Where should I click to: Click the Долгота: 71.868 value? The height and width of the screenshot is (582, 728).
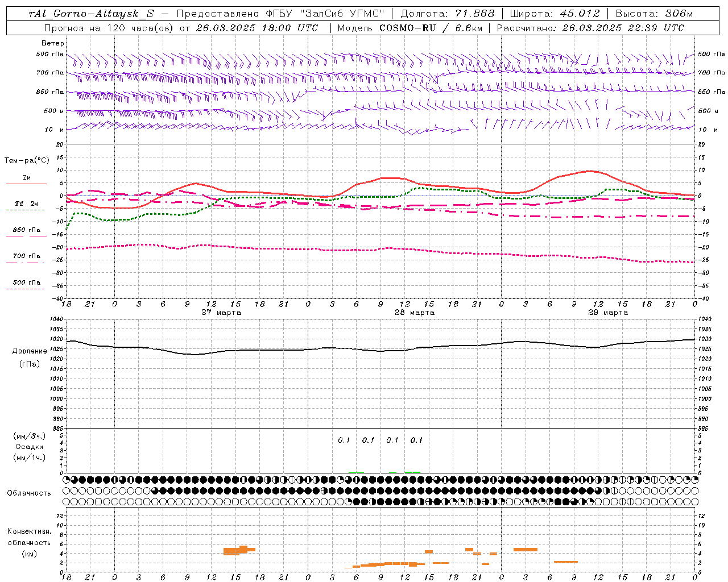(x=448, y=14)
